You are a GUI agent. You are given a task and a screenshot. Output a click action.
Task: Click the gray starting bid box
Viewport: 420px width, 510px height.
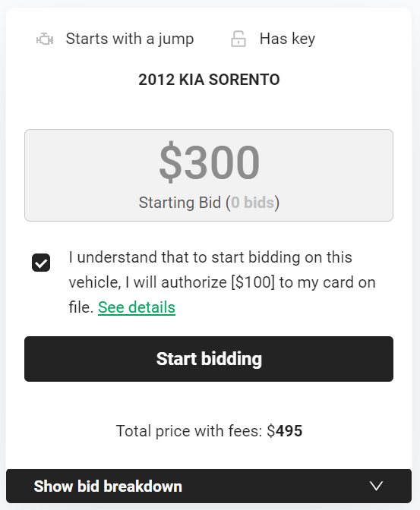point(209,175)
